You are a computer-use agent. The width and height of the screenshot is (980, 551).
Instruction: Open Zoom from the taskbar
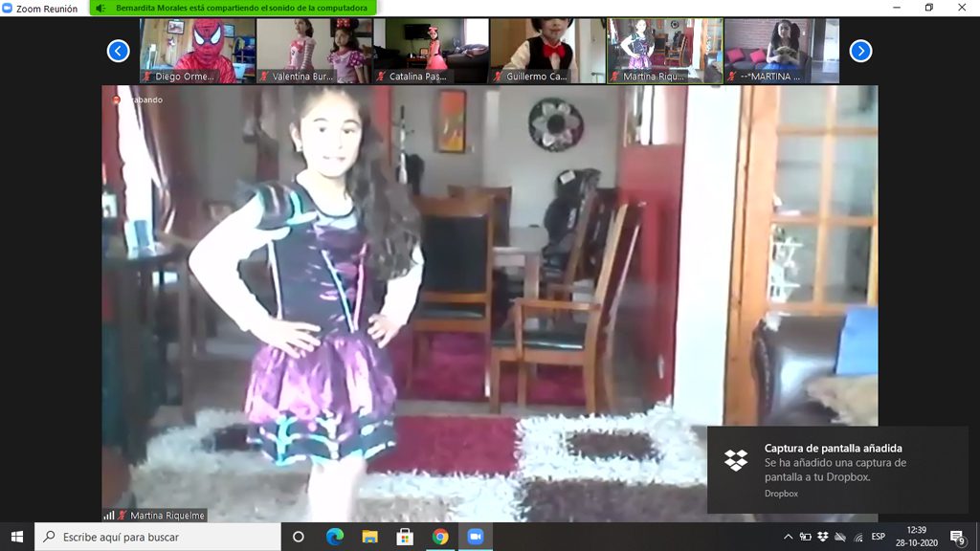(475, 537)
